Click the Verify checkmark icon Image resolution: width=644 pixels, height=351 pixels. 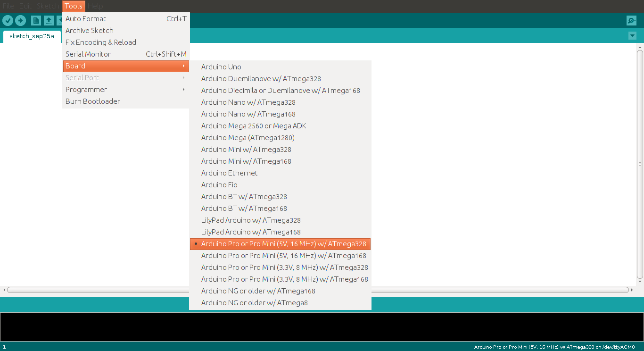click(x=8, y=21)
